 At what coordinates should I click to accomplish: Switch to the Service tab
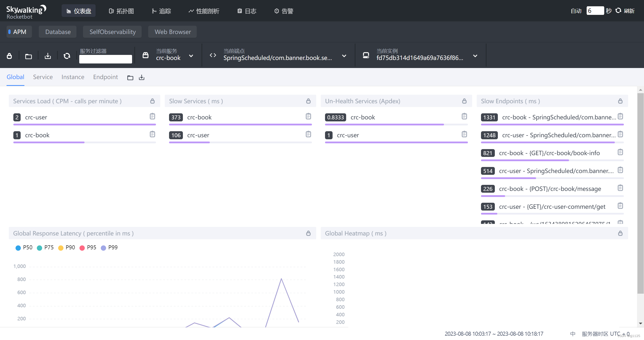pos(43,77)
